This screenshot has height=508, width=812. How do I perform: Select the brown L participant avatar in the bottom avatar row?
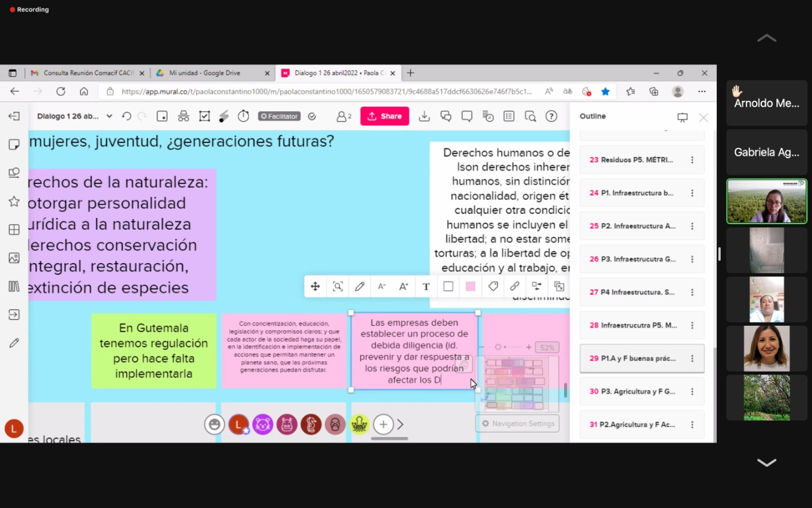pyautogui.click(x=239, y=424)
